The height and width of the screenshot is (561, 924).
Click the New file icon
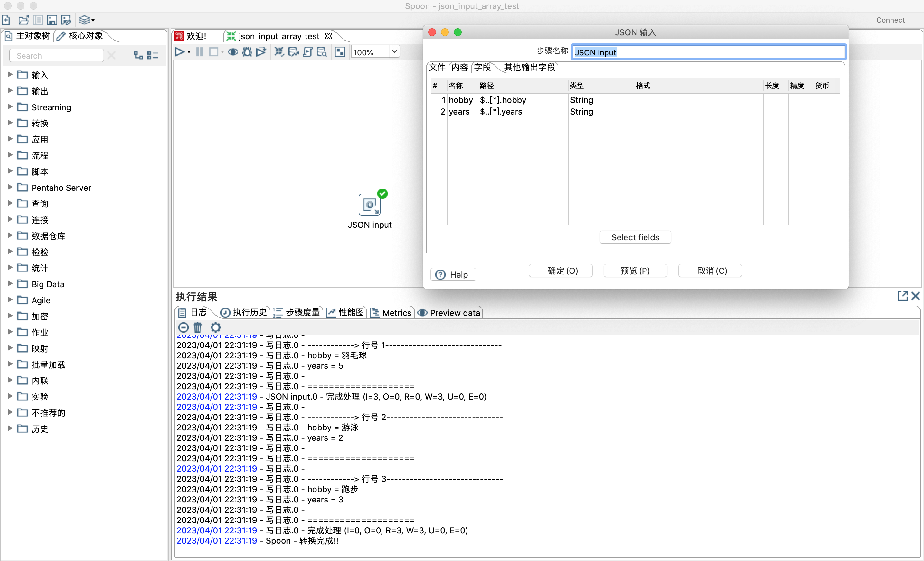click(x=6, y=20)
